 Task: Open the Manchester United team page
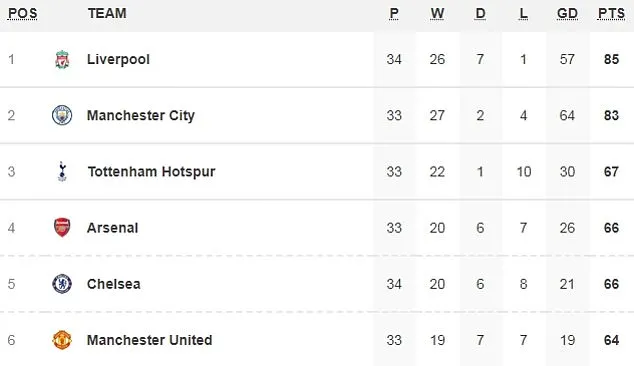pos(149,340)
